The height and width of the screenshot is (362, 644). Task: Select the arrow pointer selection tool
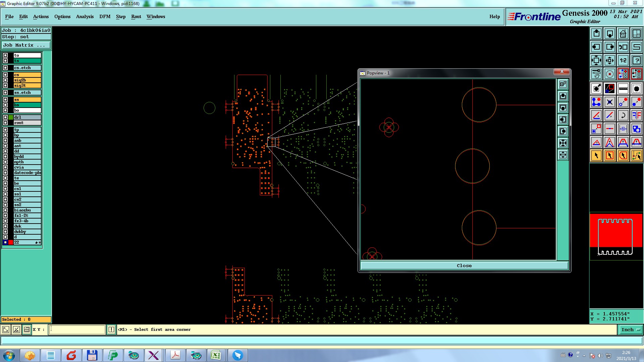596,156
